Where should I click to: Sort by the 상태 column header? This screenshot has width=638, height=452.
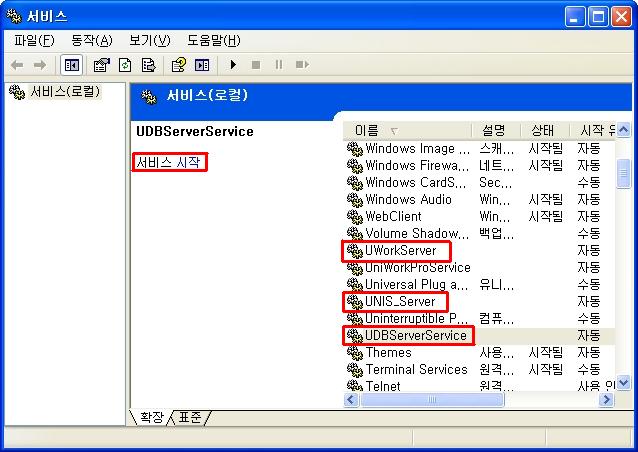pyautogui.click(x=545, y=130)
